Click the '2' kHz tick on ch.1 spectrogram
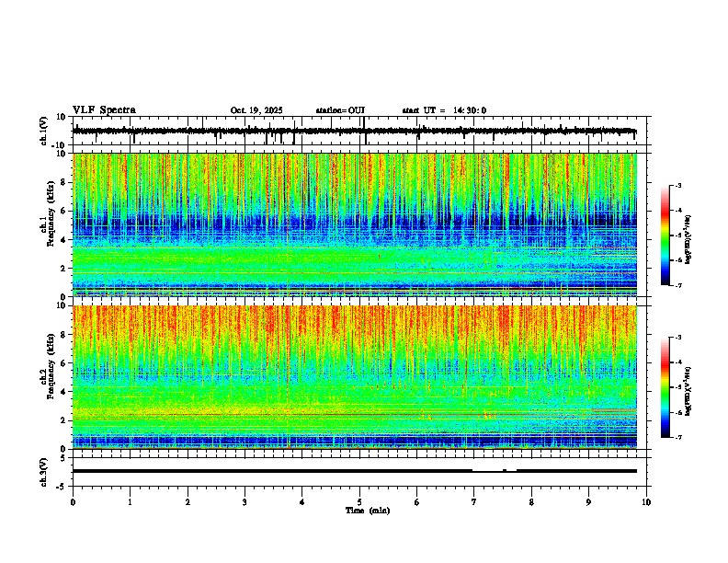The height and width of the screenshot is (563, 728). pos(64,268)
